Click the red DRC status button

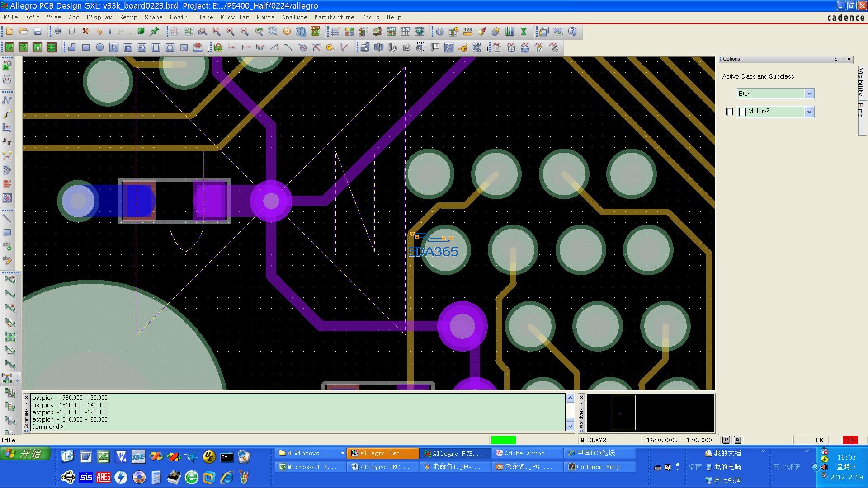850,440
